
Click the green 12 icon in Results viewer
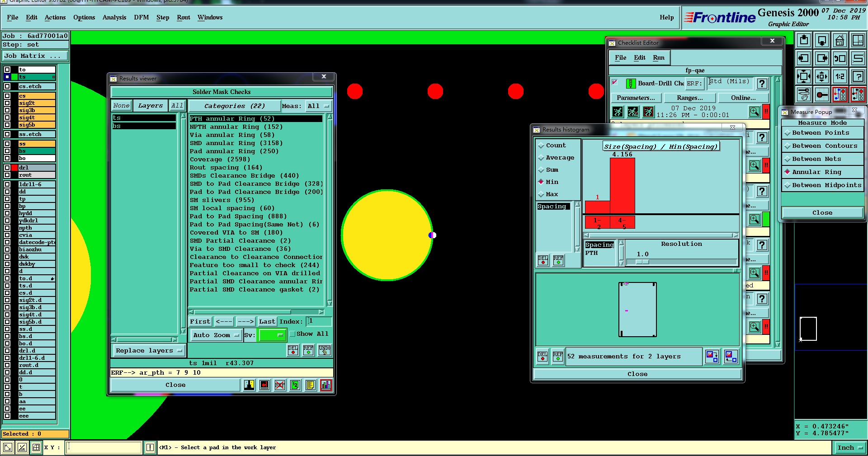(295, 385)
